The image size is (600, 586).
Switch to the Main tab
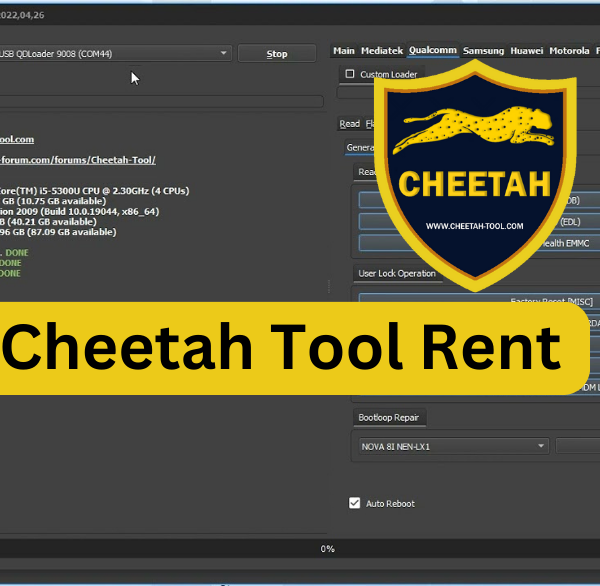(344, 51)
